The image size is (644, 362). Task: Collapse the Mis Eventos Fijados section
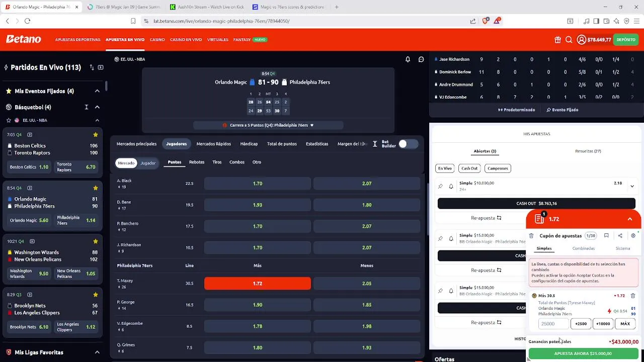pyautogui.click(x=97, y=91)
